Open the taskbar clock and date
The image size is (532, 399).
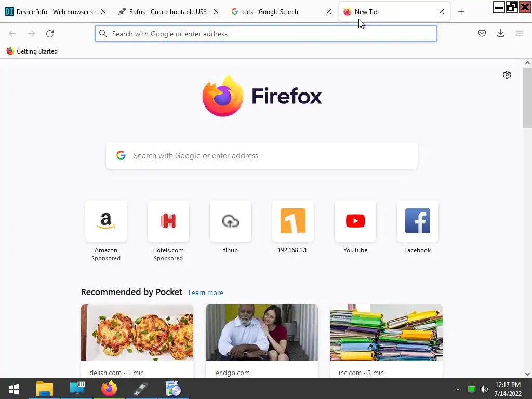[508, 389]
